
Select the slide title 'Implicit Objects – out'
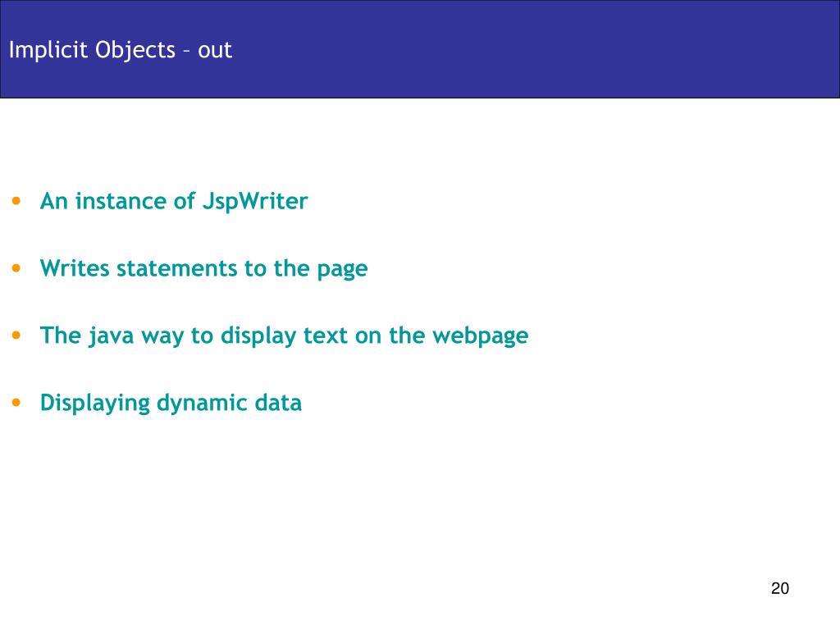point(121,50)
